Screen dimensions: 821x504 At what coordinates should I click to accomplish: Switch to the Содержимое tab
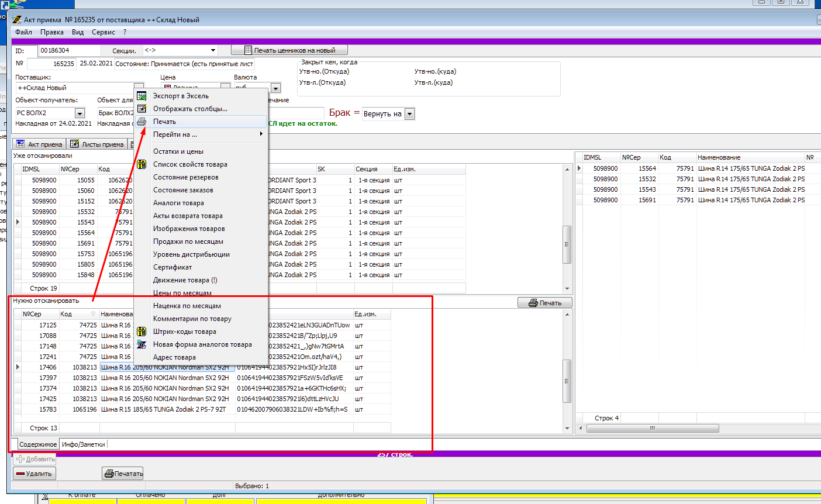pyautogui.click(x=38, y=444)
